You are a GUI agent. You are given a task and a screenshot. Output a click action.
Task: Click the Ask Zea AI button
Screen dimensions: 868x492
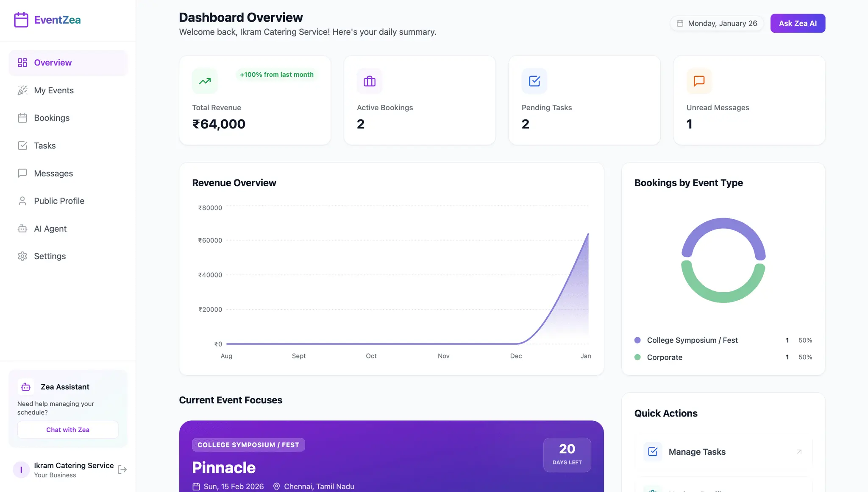pos(798,23)
